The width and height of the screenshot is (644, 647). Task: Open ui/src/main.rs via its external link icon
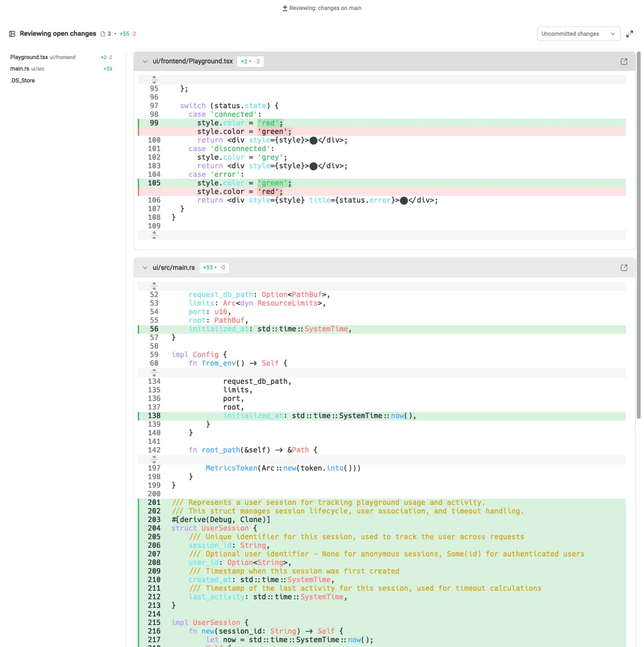tap(624, 267)
